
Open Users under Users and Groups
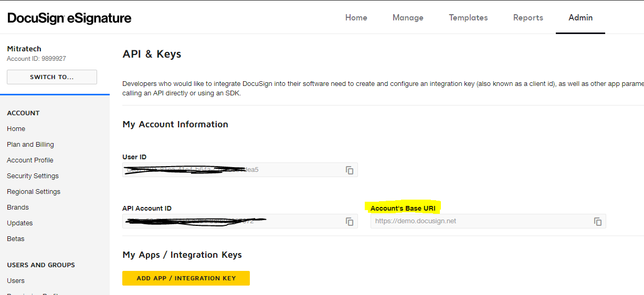[x=16, y=280]
